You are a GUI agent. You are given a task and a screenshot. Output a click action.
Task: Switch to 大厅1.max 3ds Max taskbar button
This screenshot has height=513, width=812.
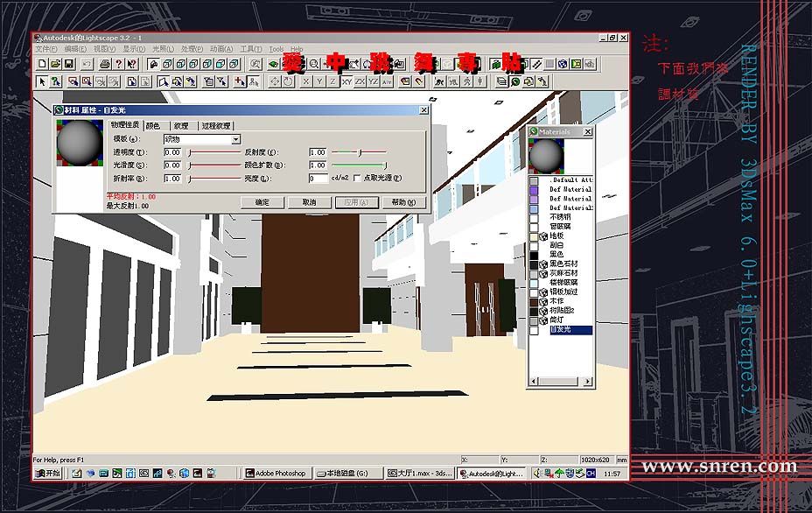tap(420, 473)
